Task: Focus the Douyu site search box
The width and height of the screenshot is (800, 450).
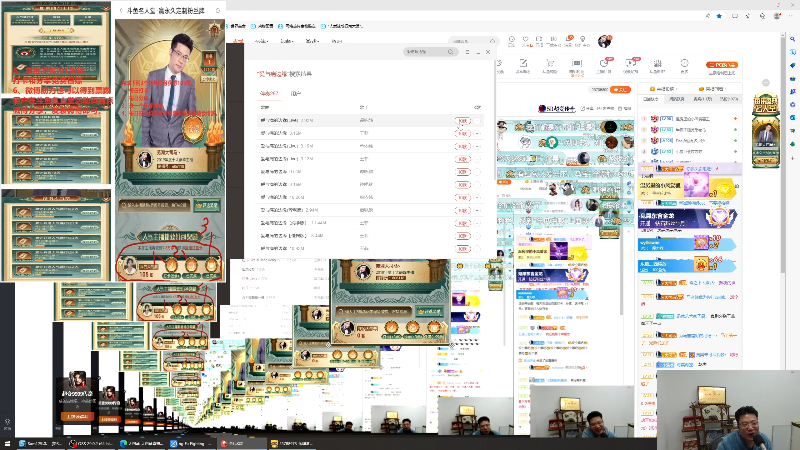Action: (473, 41)
